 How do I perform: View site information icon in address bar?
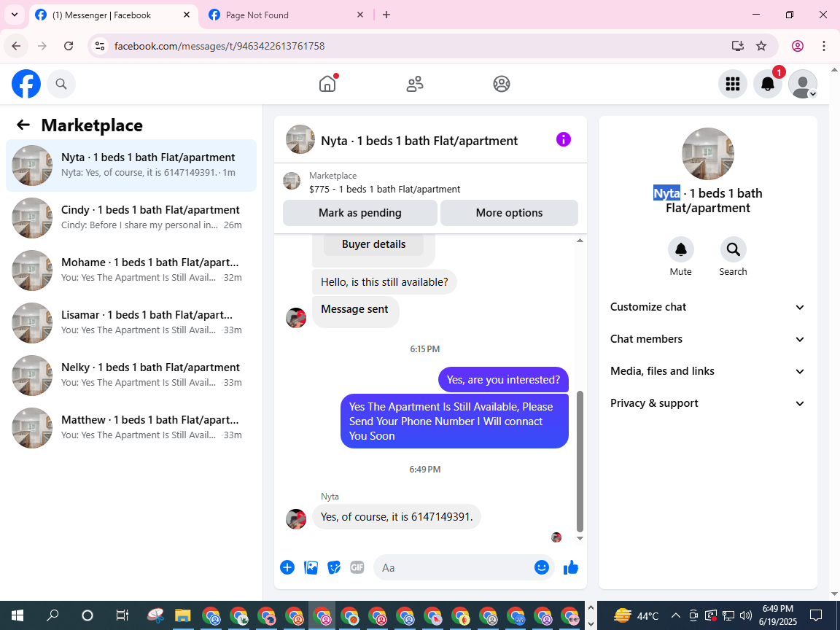[100, 46]
